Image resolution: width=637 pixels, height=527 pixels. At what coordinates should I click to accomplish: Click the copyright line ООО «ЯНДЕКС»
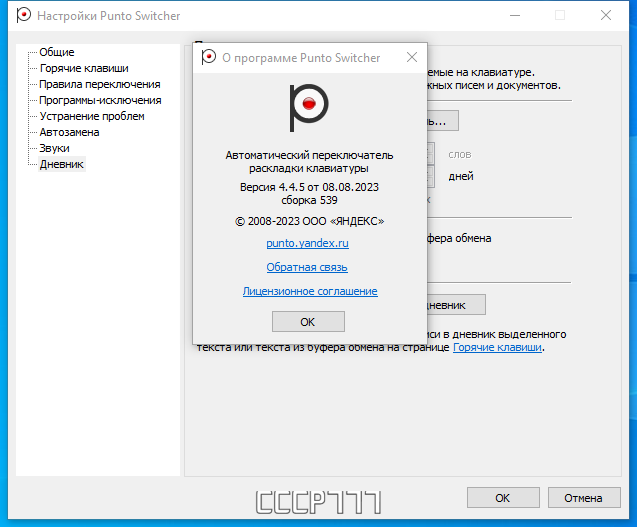[x=310, y=221]
